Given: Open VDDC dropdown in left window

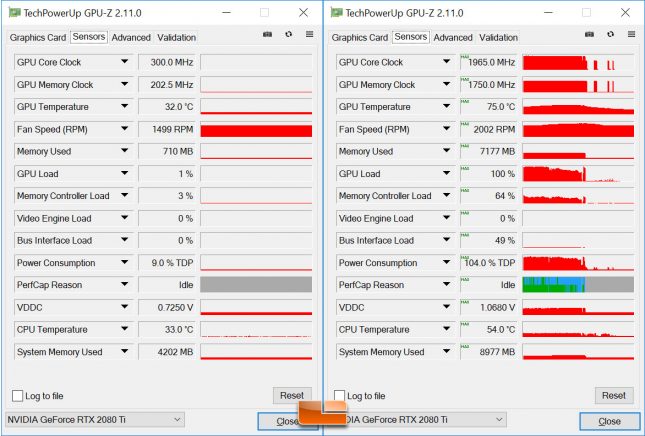Looking at the screenshot, I should click(x=124, y=307).
